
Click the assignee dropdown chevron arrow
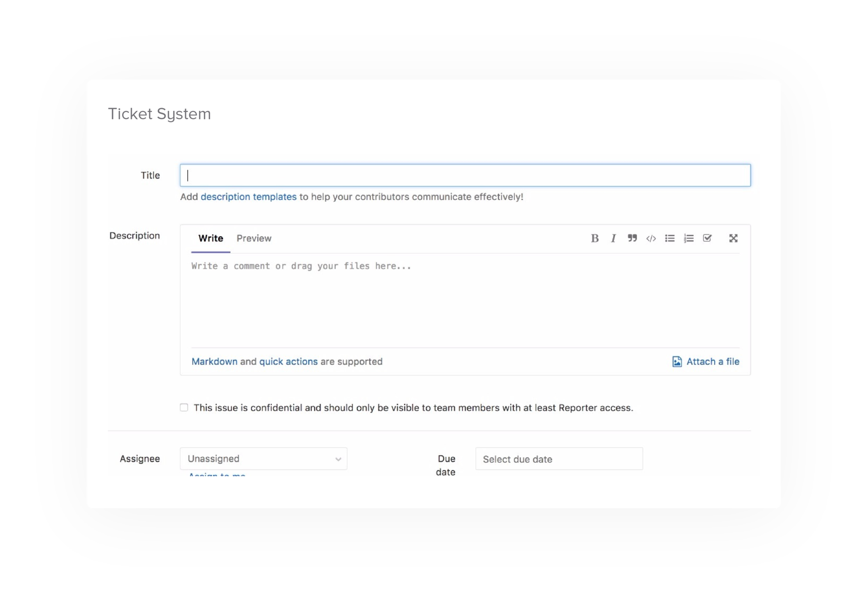pos(338,459)
